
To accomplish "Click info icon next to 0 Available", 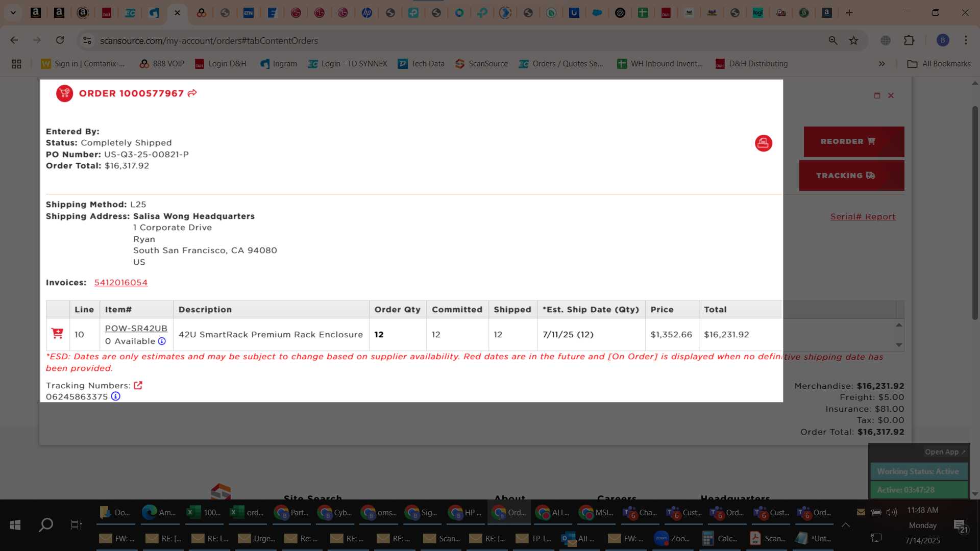I will [162, 341].
